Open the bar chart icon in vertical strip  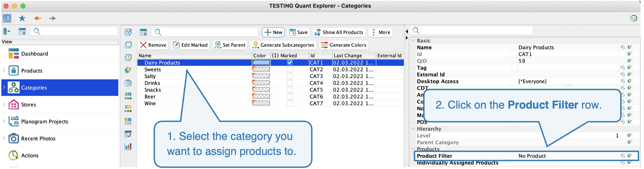coord(128,147)
